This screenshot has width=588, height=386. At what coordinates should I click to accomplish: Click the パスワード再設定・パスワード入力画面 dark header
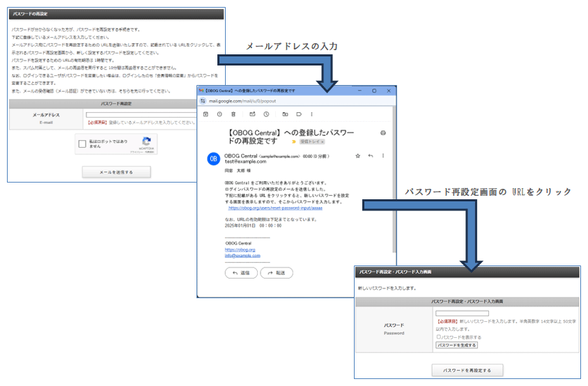tap(467, 272)
